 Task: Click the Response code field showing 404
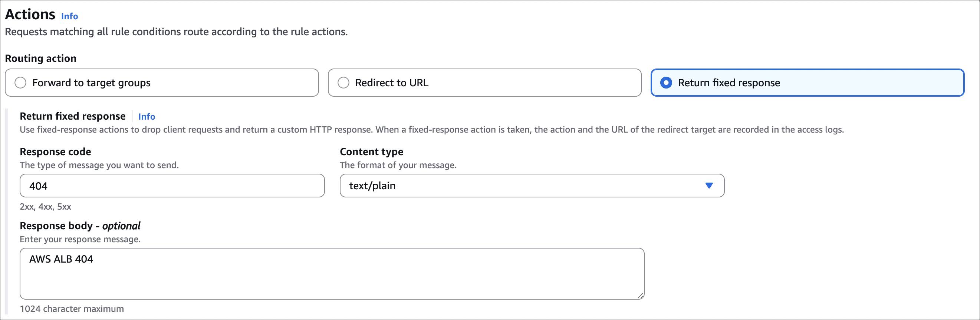pos(172,186)
